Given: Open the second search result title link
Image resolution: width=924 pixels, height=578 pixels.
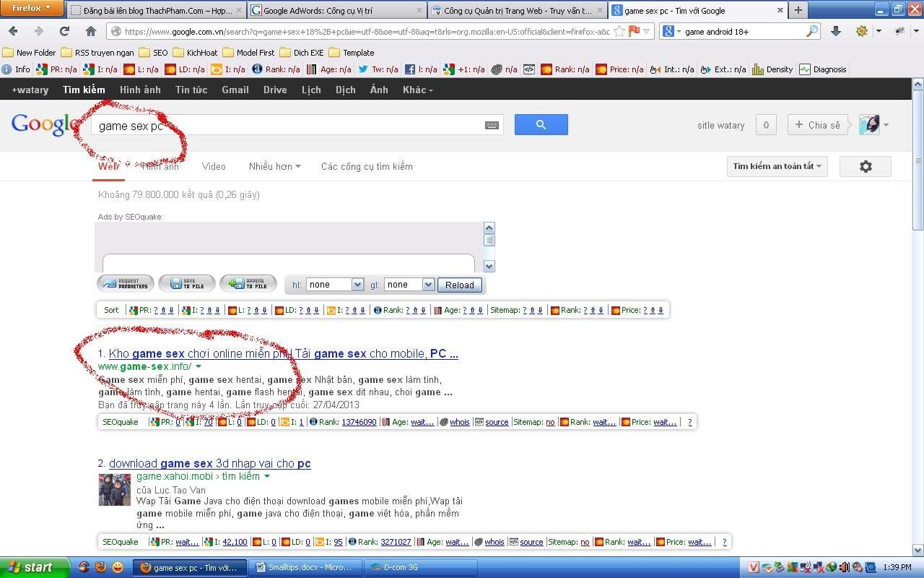Looking at the screenshot, I should coord(210,463).
